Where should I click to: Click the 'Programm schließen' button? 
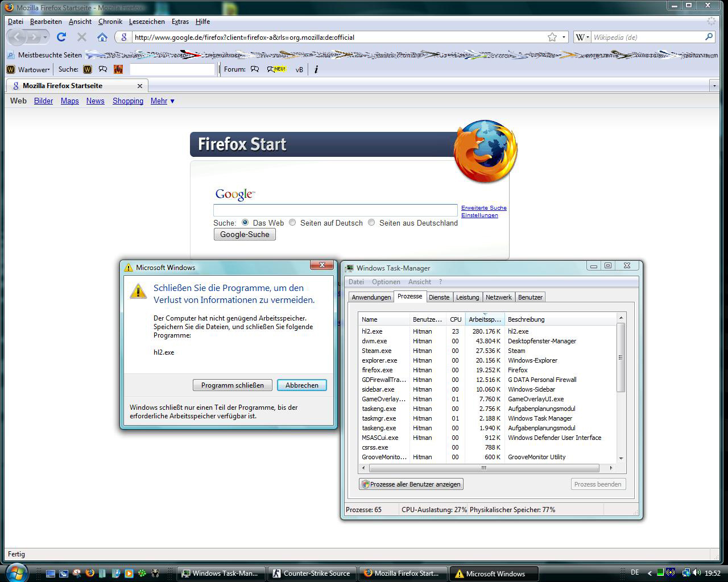(232, 385)
